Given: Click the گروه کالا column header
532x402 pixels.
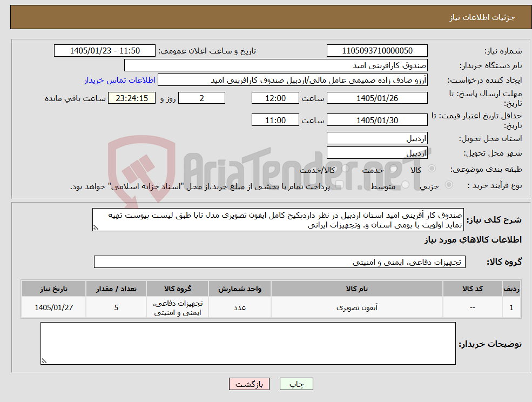Looking at the screenshot, I should [178, 289].
